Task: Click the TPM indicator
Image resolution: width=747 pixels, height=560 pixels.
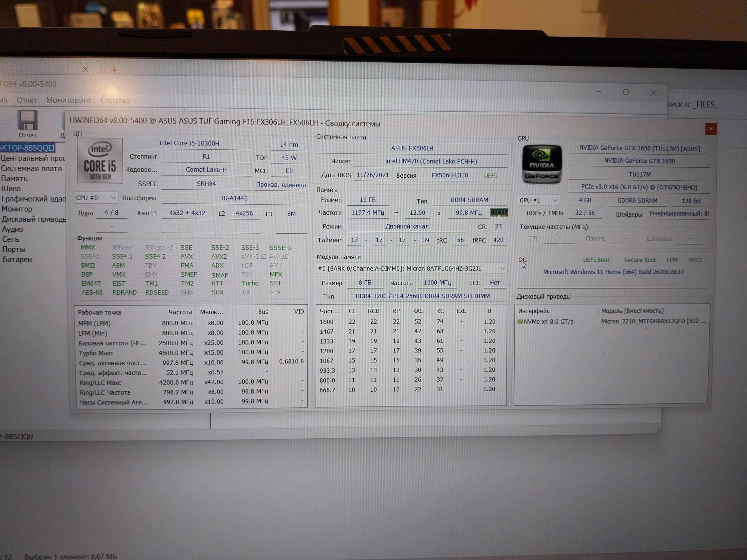Action: pyautogui.click(x=672, y=260)
